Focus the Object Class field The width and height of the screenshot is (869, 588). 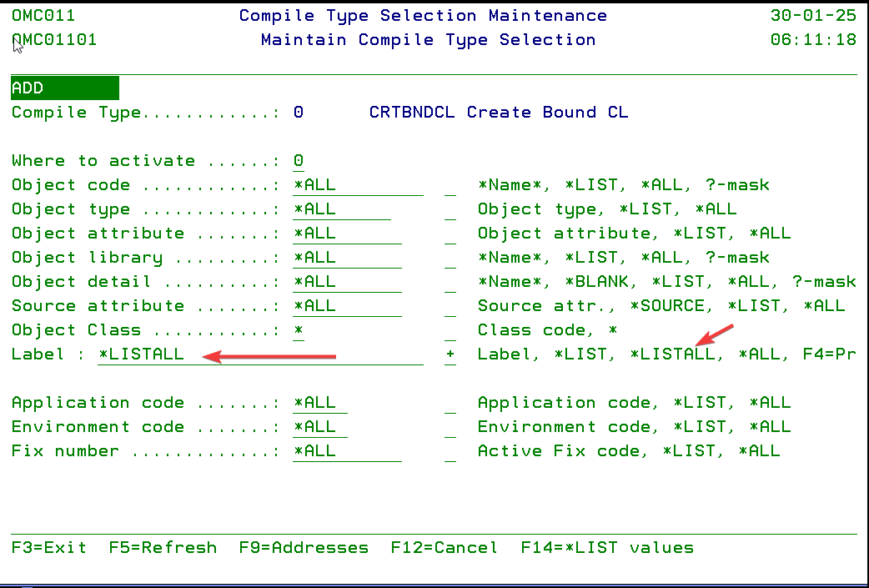[299, 330]
